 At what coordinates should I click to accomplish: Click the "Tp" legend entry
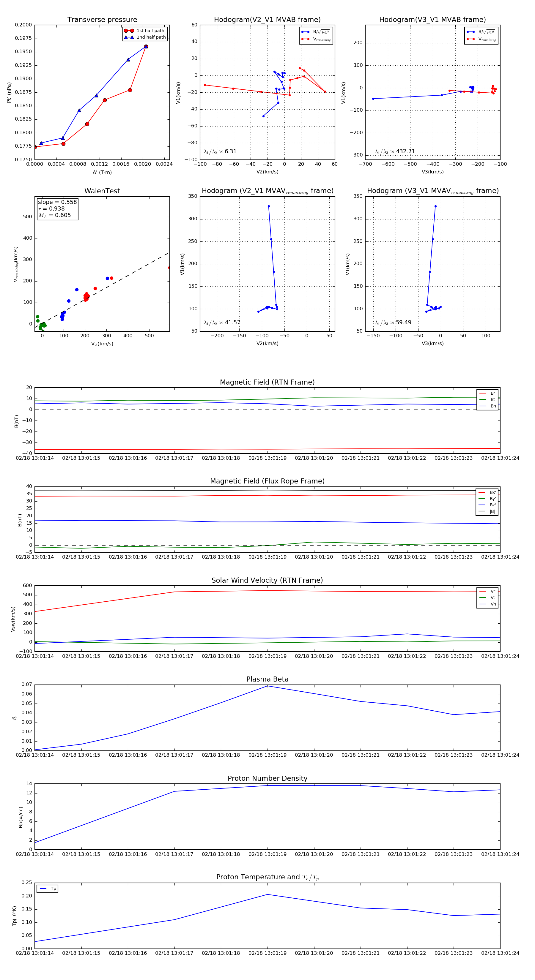pos(48,889)
